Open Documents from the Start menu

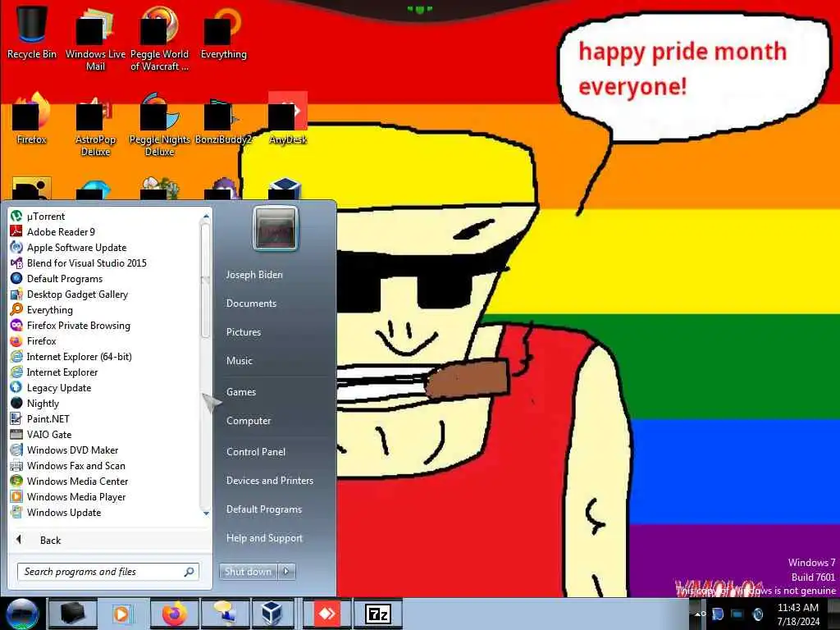tap(251, 304)
